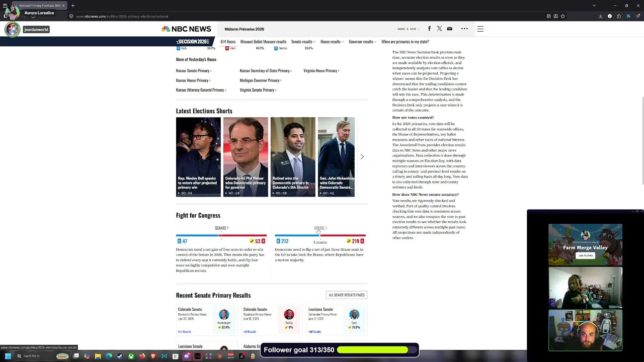
Task: Click the Hickenlooper candidate photo in Colorado Senate card
Action: 224,315
